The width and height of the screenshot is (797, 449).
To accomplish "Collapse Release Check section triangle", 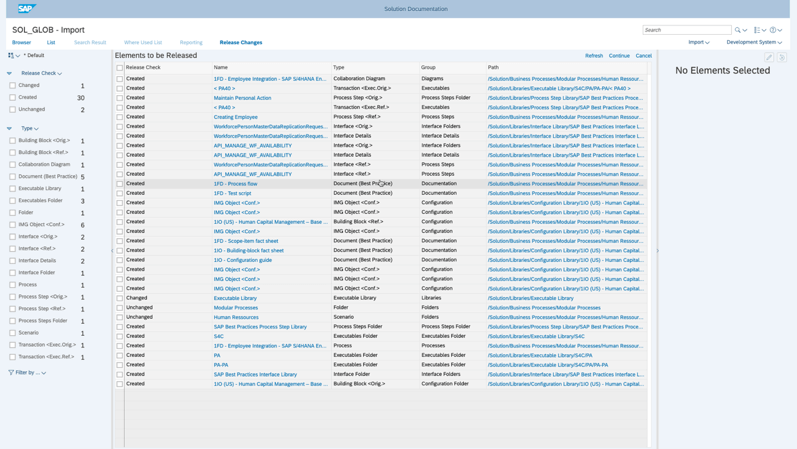I will 9,73.
